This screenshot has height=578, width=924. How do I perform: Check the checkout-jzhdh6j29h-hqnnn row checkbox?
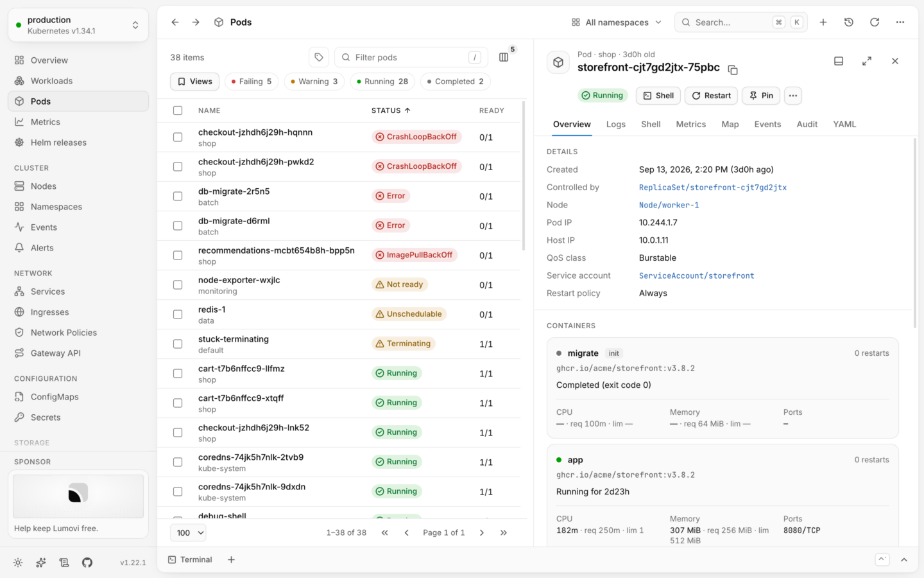click(178, 137)
